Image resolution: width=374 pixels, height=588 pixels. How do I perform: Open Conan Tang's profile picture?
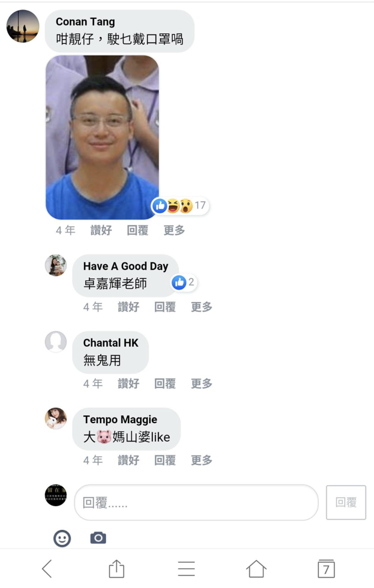pyautogui.click(x=23, y=26)
